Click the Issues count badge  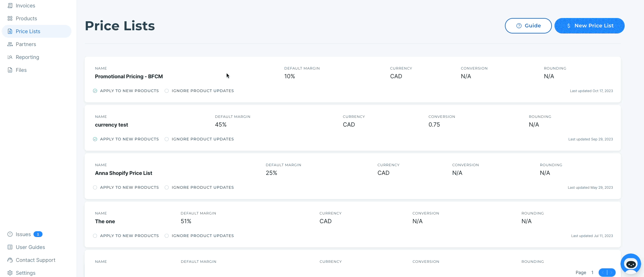pyautogui.click(x=38, y=234)
